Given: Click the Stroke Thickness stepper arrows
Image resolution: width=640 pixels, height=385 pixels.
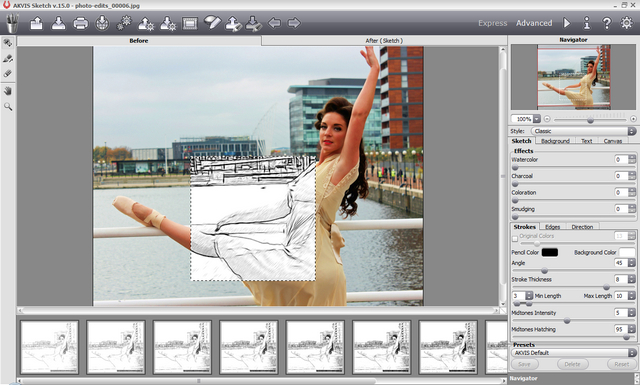Looking at the screenshot, I should [632, 279].
